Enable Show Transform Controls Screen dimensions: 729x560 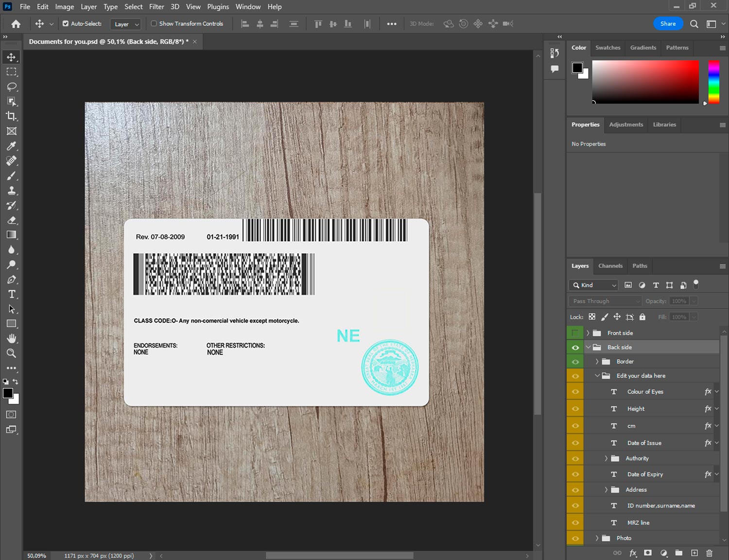tap(154, 23)
